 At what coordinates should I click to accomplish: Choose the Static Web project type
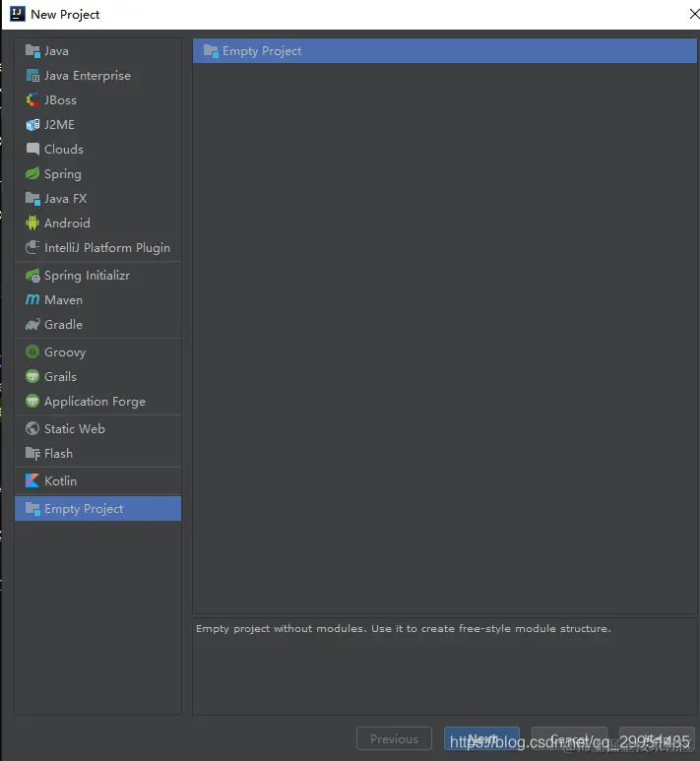pyautogui.click(x=98, y=428)
